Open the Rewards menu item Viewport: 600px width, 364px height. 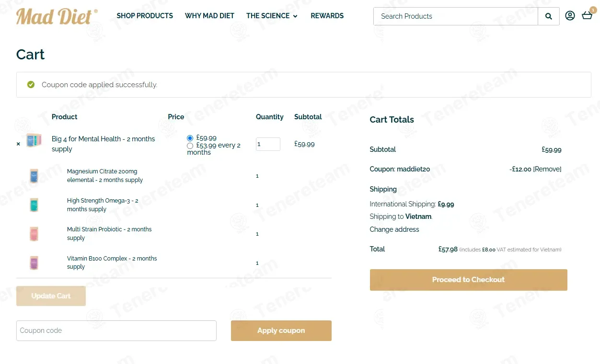pos(327,16)
